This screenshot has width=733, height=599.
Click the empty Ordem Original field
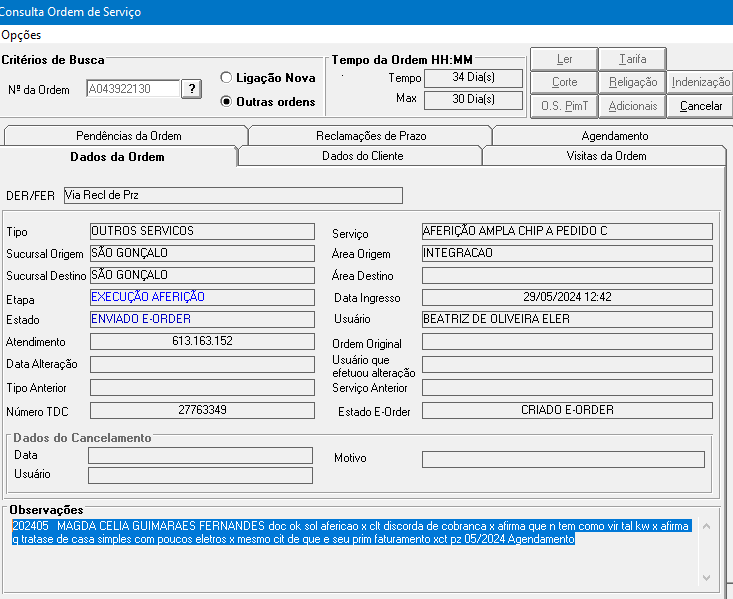[x=567, y=341]
